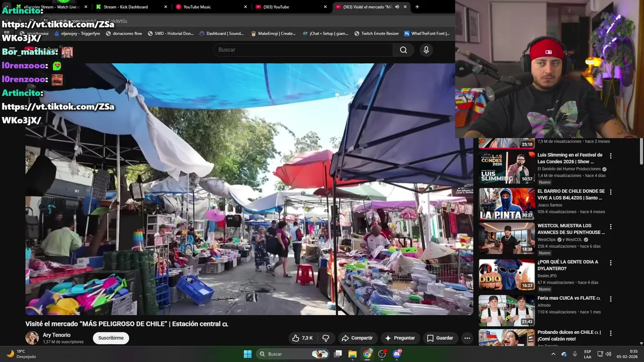Viewport: 644px width, 362px height.
Task: Open the ESP LAA language switcher
Action: 588,354
